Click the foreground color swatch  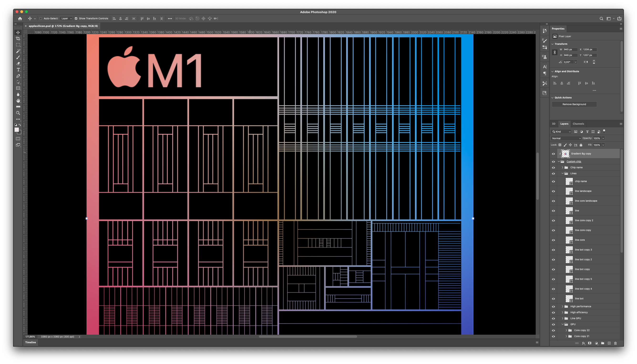[17, 130]
